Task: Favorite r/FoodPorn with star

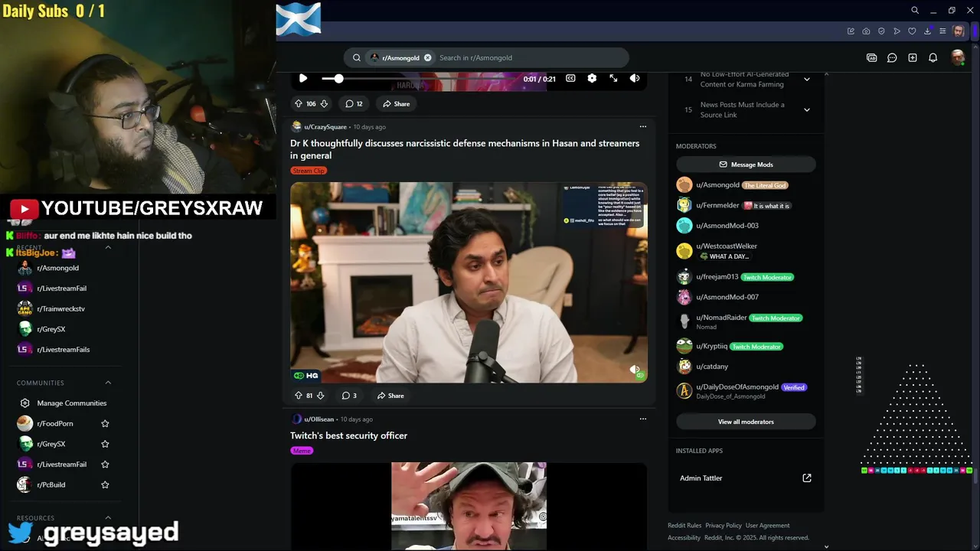Action: click(105, 424)
